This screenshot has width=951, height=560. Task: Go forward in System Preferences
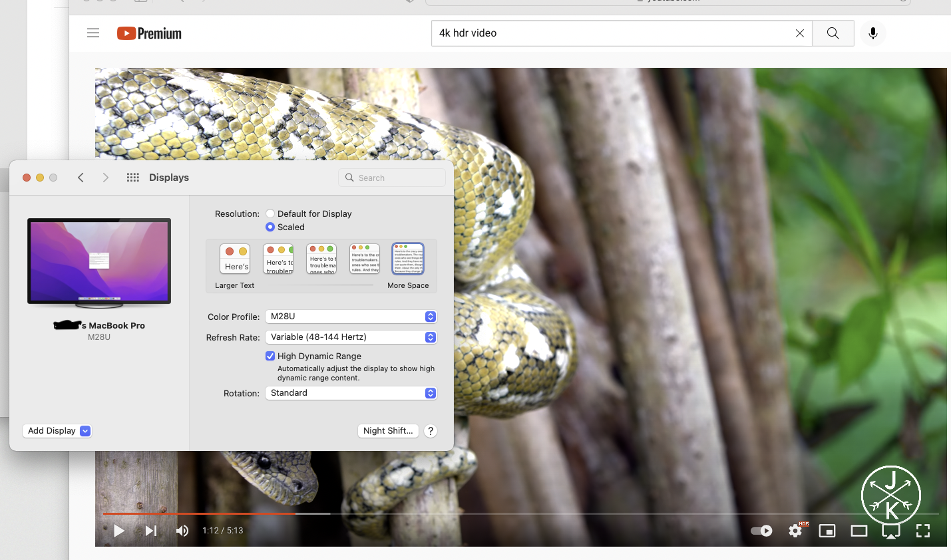click(105, 178)
